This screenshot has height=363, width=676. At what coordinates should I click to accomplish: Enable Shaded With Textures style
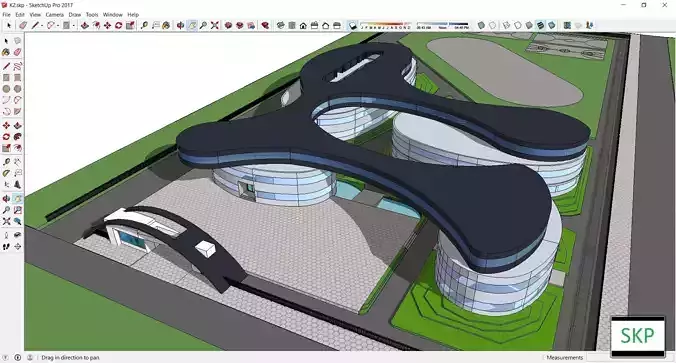[x=540, y=26]
